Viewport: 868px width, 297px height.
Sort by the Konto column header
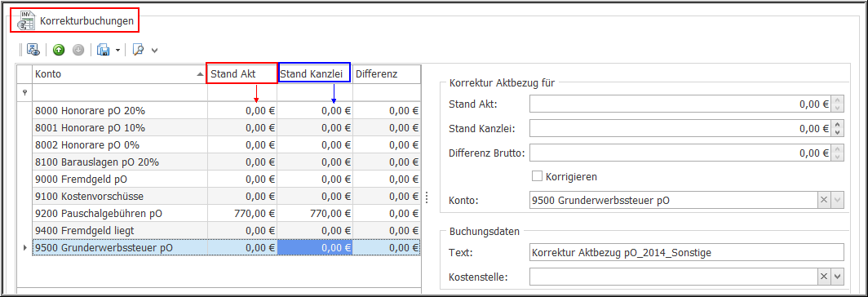(120, 73)
